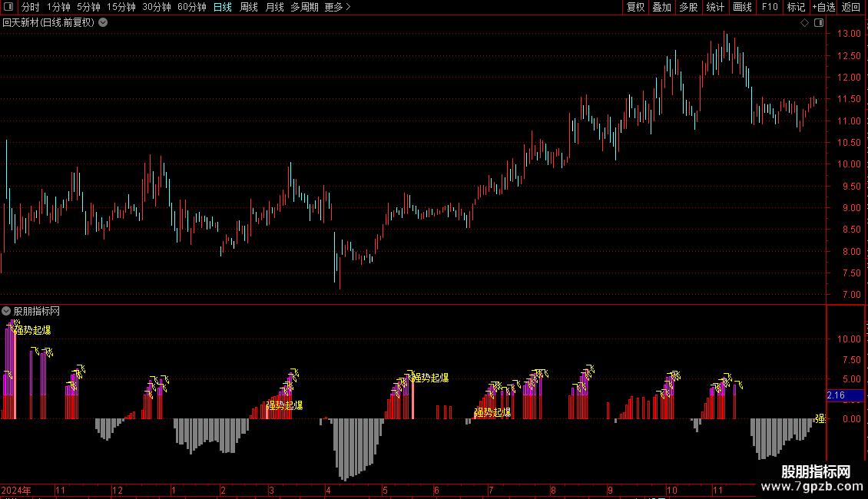Click 返回 to go back
The image size is (868, 499).
tap(851, 7)
